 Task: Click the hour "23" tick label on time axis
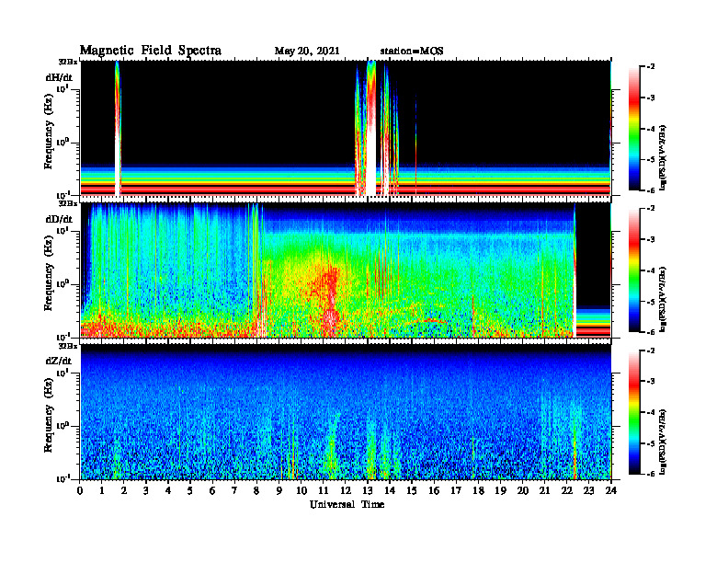tap(588, 490)
